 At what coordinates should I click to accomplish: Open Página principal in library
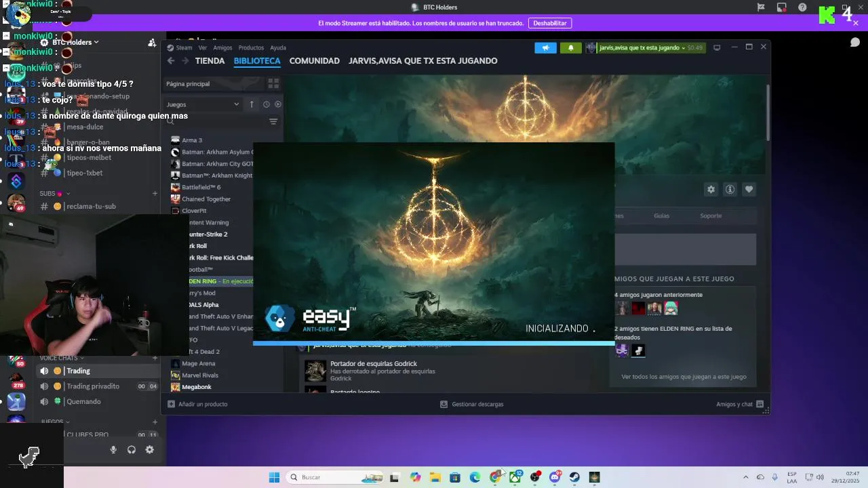tap(188, 84)
